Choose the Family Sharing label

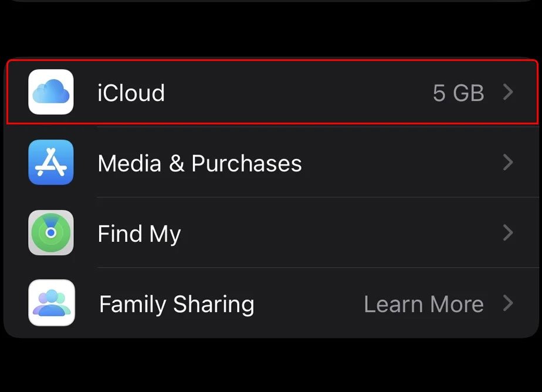point(176,304)
